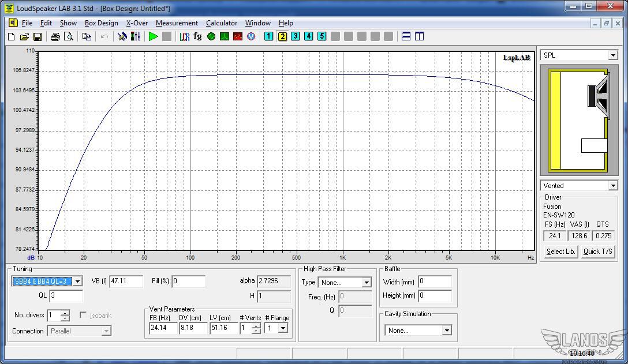Click the green spectrum graph icon

tap(225, 37)
